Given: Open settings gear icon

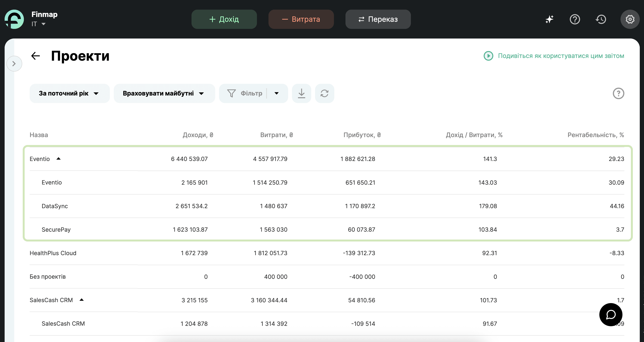Looking at the screenshot, I should point(630,19).
